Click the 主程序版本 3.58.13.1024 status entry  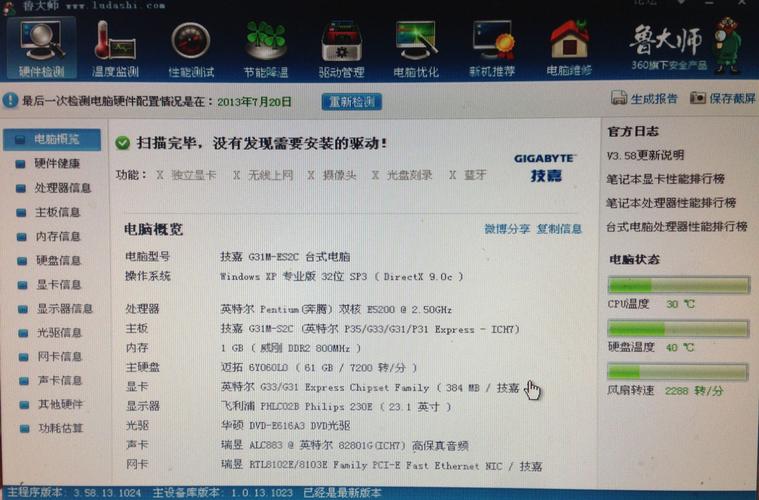(74, 493)
